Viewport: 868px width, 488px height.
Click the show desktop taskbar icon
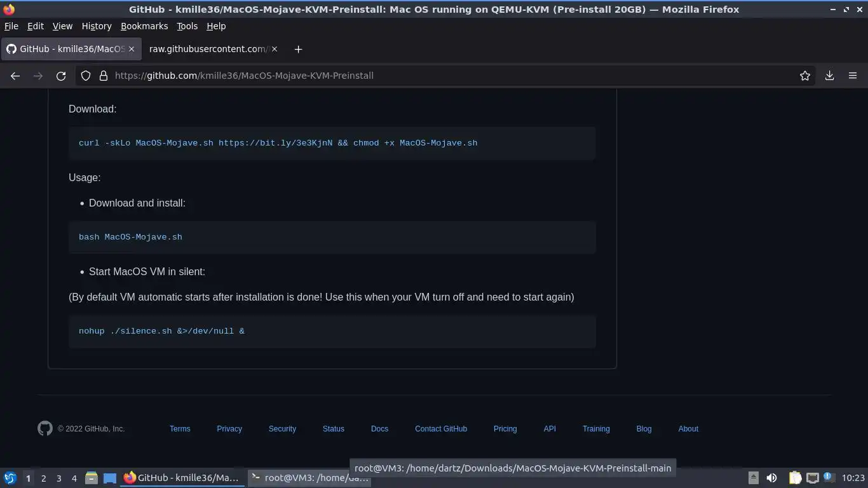(110, 478)
